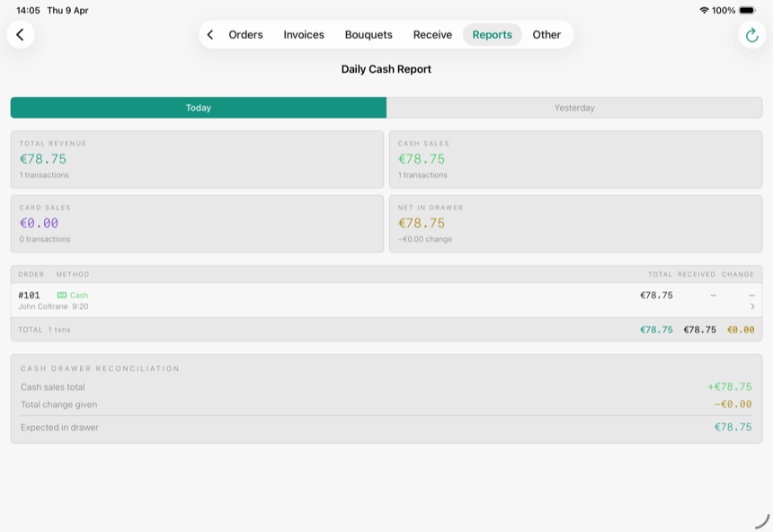
Task: Open the Invoices tab
Action: tap(304, 34)
